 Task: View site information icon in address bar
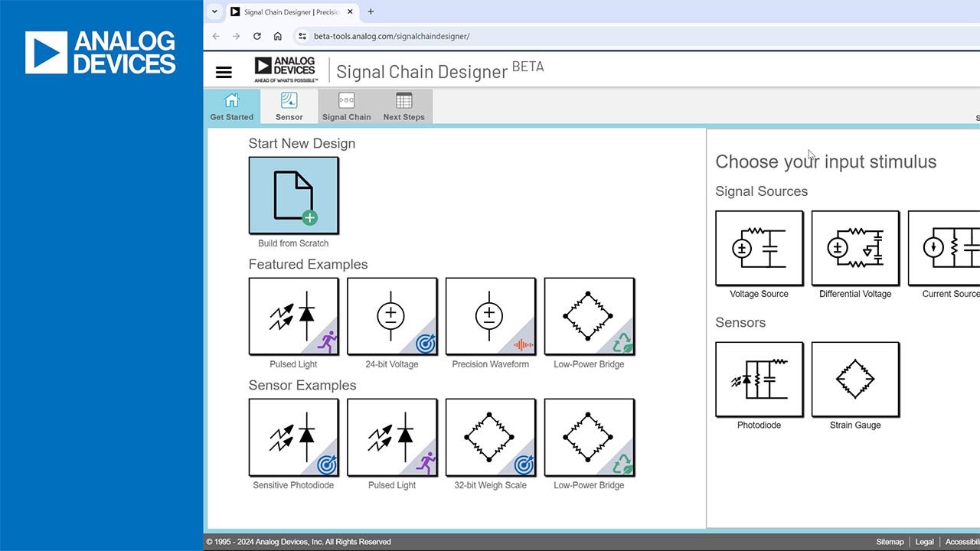tap(302, 36)
